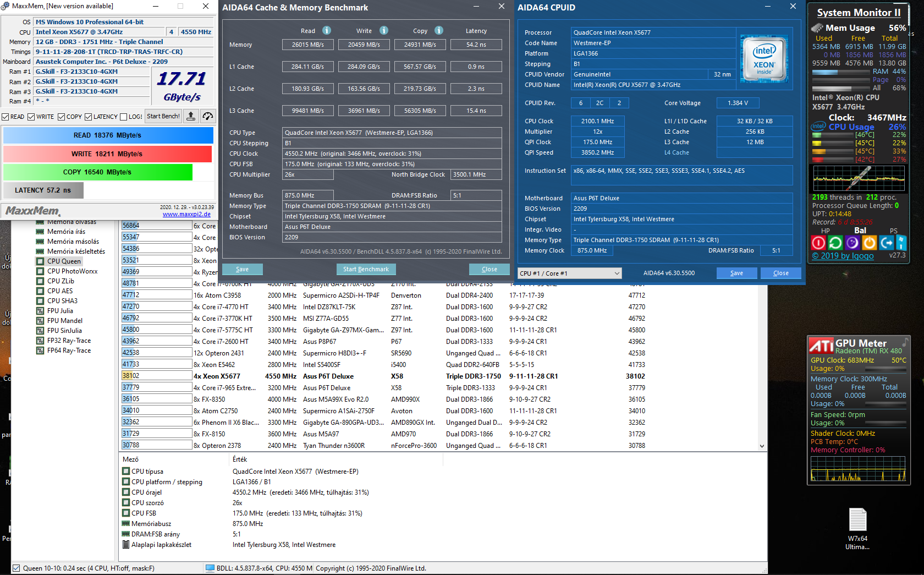Open the CPU #1 / Core #1 dropdown
Screen dimensions: 924x575
570,273
